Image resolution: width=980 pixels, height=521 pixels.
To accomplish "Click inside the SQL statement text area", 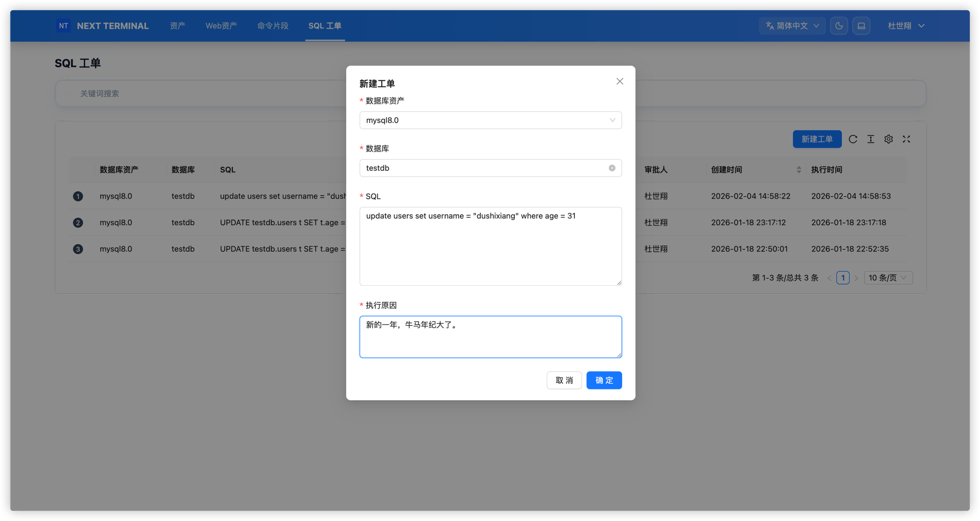I will tap(490, 250).
